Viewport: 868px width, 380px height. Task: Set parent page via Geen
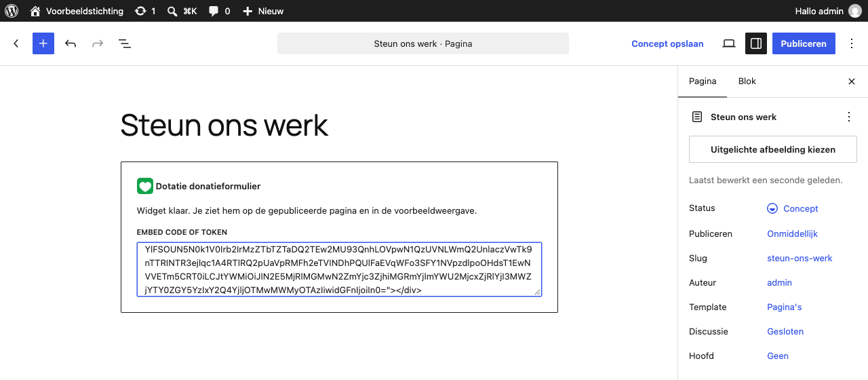click(x=778, y=356)
